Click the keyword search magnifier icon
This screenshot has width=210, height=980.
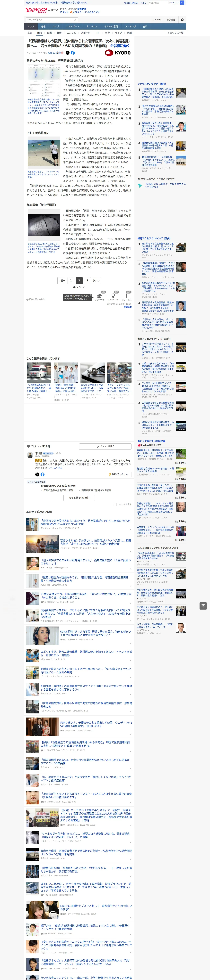[x=75, y=19]
